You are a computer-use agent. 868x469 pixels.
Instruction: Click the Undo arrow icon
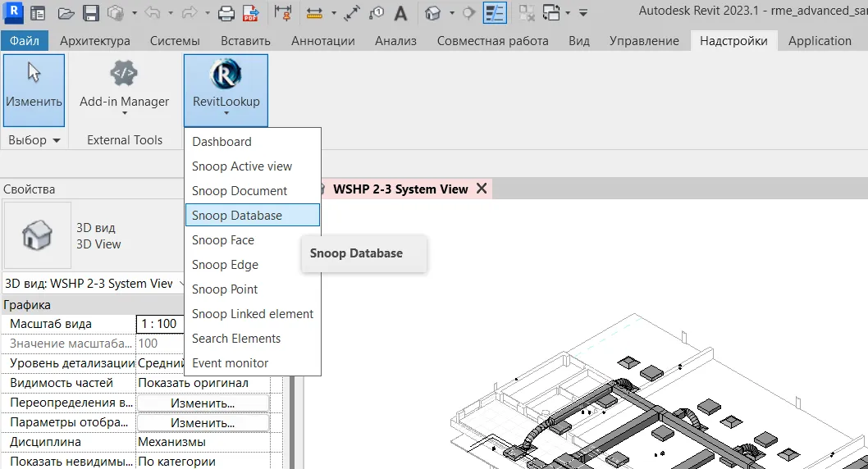[152, 13]
